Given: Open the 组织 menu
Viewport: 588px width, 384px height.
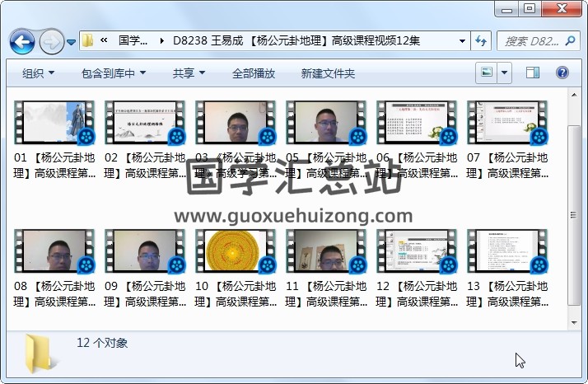Looking at the screenshot, I should 38,73.
